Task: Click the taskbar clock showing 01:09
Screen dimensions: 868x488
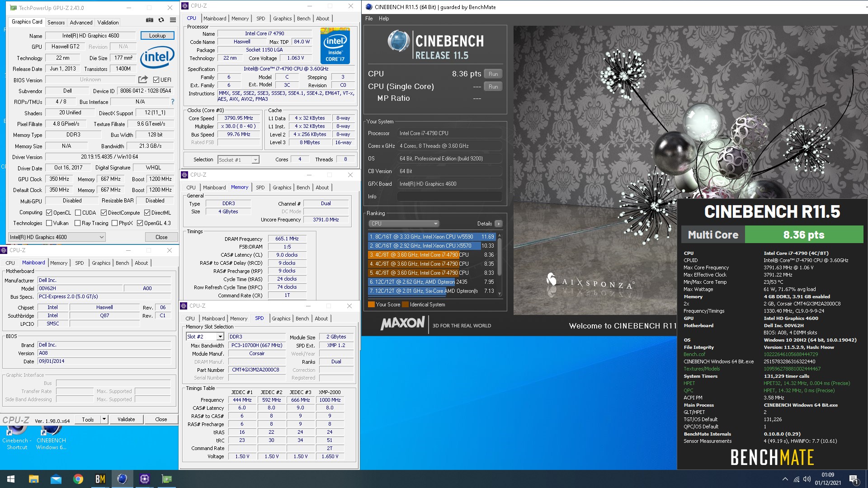Action: click(828, 479)
